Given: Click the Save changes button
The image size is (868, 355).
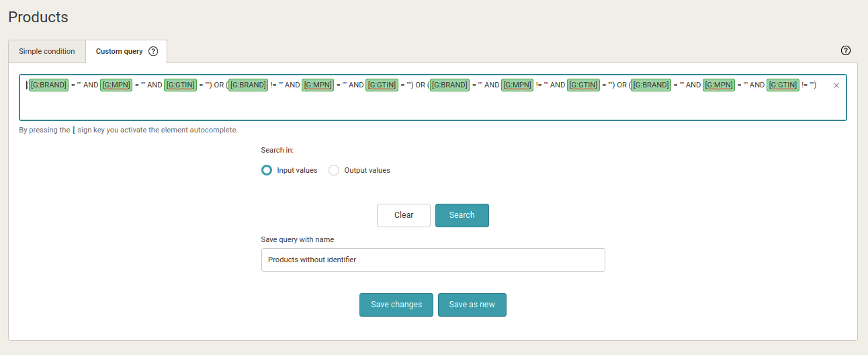Looking at the screenshot, I should [396, 305].
